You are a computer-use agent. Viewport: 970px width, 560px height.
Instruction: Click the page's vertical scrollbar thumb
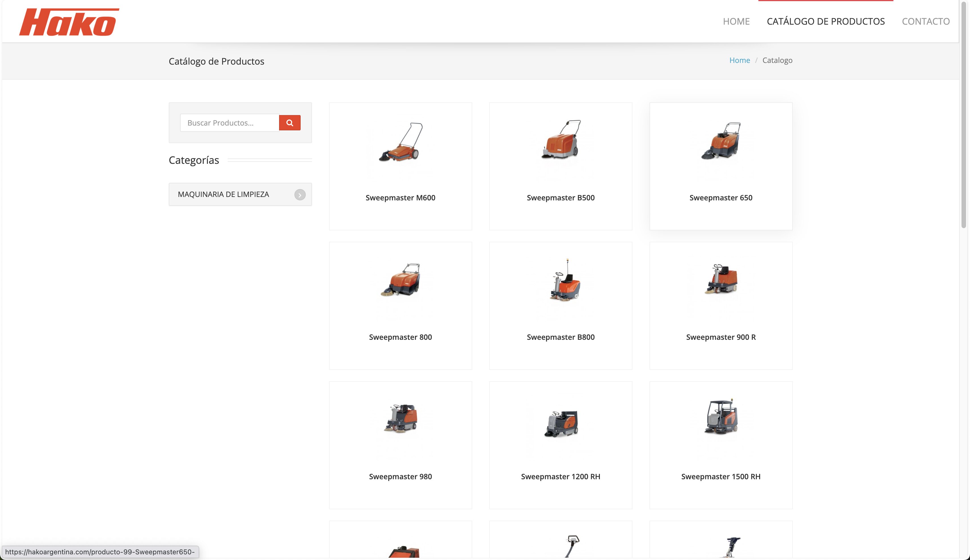click(x=964, y=114)
